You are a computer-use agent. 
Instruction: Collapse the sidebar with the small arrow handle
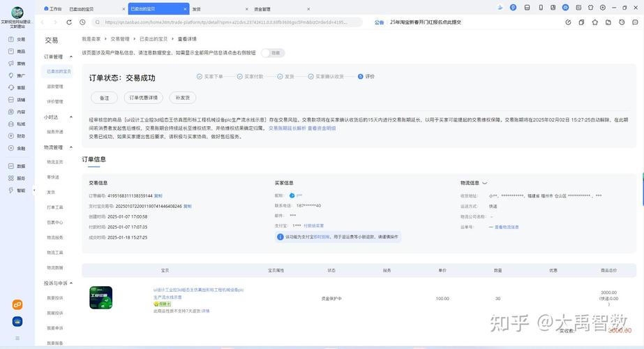coord(34,191)
